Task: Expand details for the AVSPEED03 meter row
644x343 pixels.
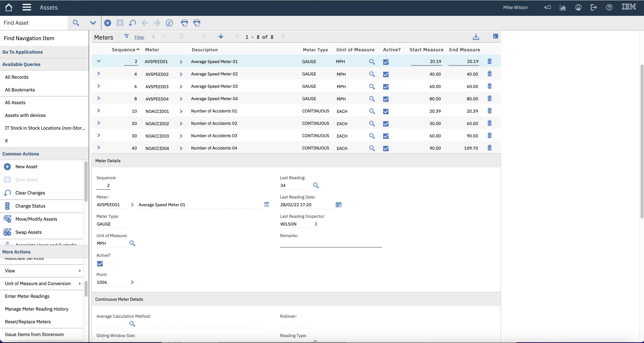Action: [x=99, y=86]
